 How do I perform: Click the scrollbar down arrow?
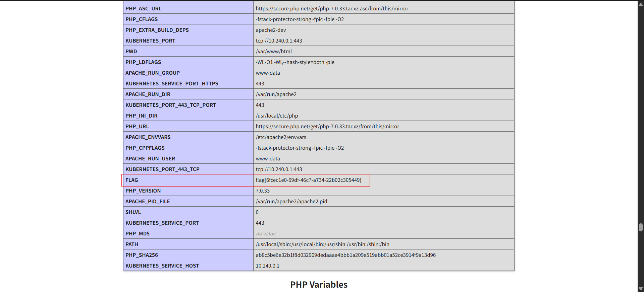tap(641, 289)
